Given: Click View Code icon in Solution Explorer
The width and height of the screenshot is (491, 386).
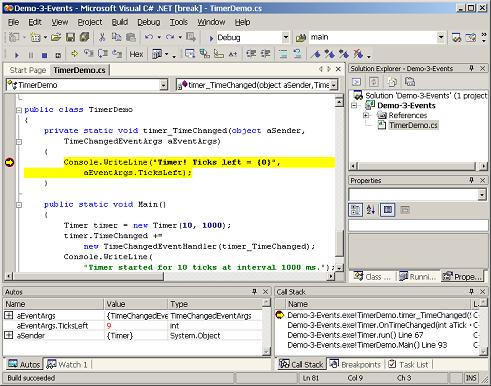Looking at the screenshot, I should tap(356, 82).
